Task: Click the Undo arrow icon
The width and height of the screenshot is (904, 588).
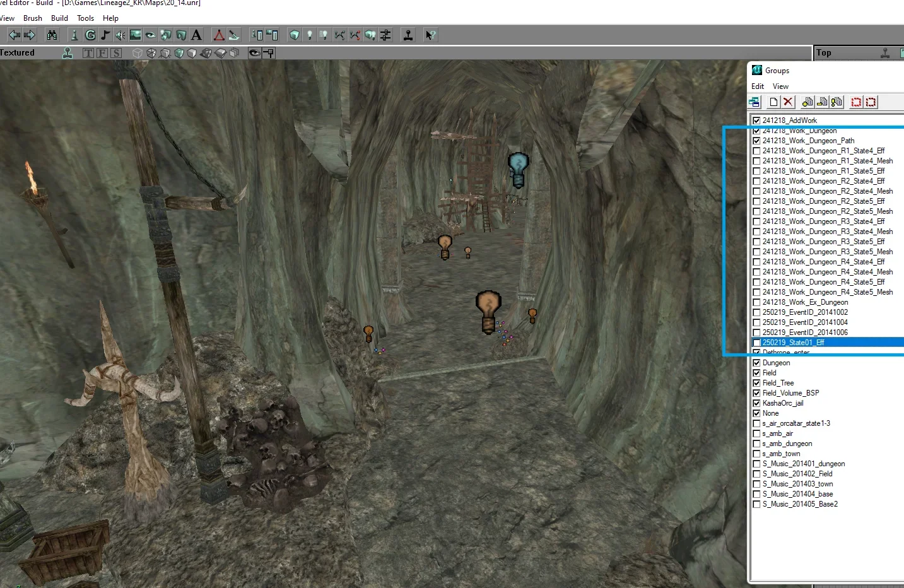Action: 15,35
